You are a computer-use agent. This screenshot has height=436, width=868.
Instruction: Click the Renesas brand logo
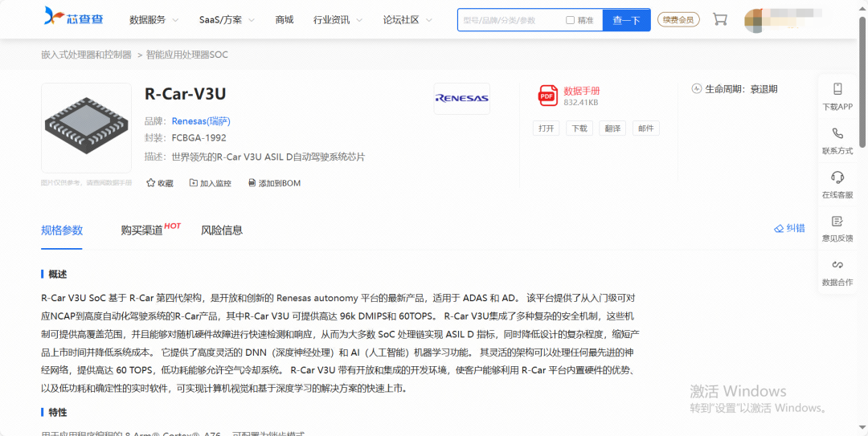[x=461, y=99]
